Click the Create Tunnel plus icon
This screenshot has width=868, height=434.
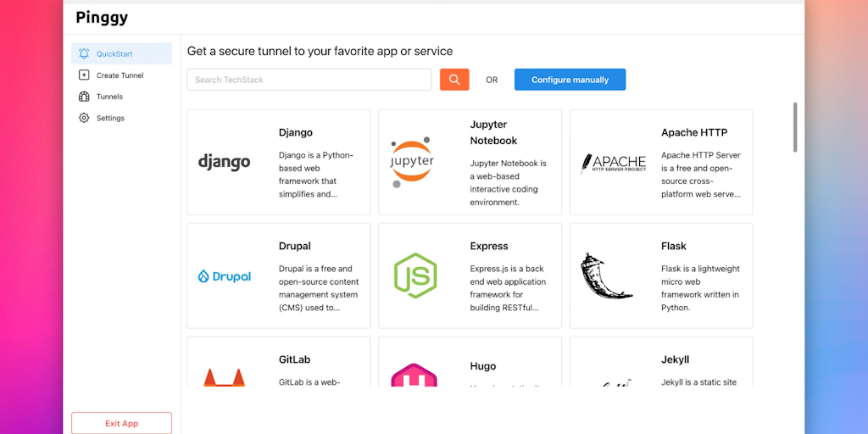pyautogui.click(x=84, y=75)
